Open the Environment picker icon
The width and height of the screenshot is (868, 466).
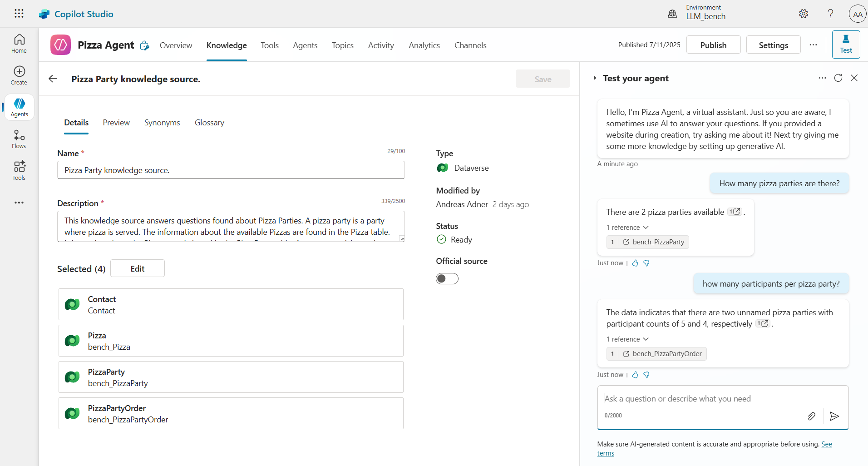click(x=672, y=14)
